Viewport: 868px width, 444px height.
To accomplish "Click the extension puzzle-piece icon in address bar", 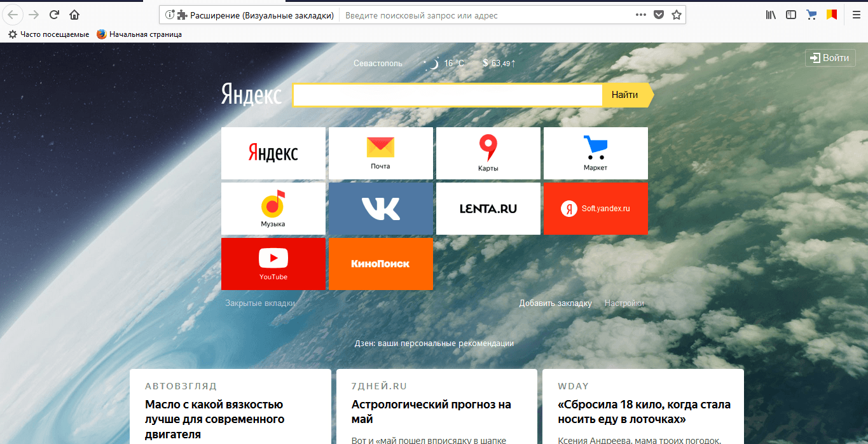I will (x=183, y=15).
